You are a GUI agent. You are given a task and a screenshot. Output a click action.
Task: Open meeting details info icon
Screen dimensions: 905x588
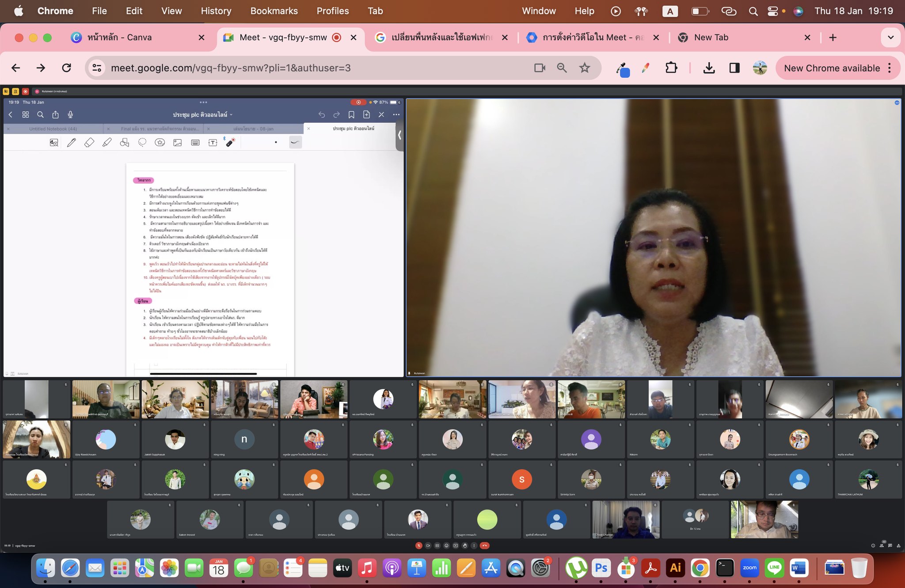873,546
